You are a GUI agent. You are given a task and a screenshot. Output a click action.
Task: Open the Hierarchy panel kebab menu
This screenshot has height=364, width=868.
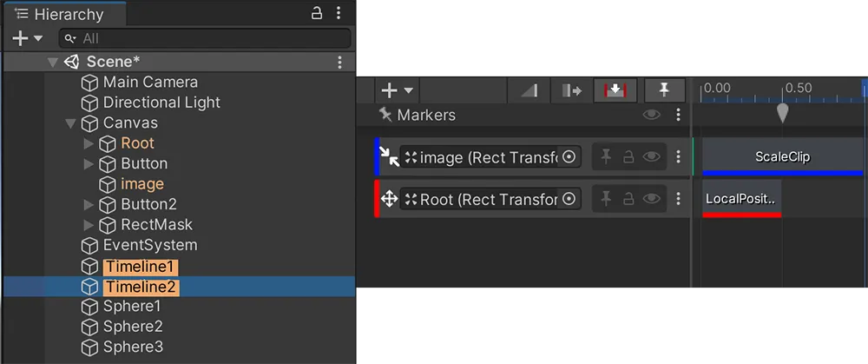(x=339, y=14)
